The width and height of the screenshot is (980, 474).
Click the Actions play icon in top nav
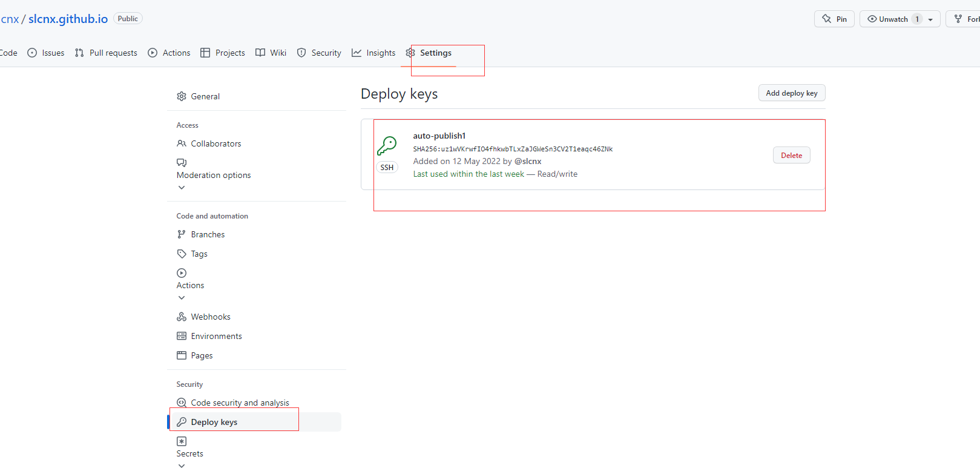(x=153, y=53)
